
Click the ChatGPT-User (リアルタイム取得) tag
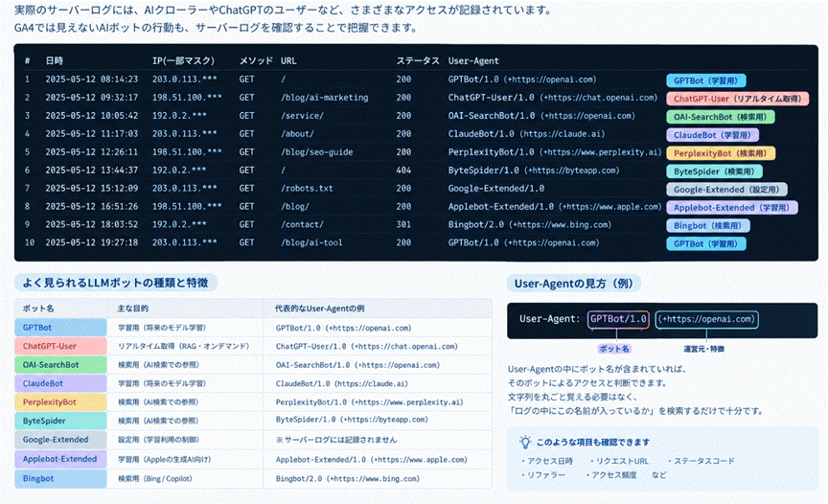737,99
